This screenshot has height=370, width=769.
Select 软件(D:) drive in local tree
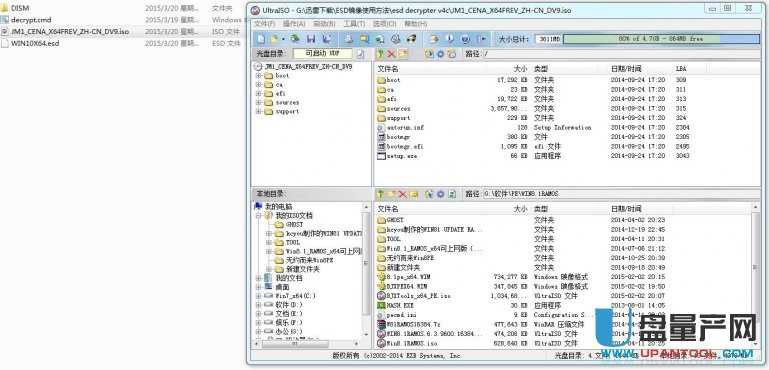click(289, 305)
